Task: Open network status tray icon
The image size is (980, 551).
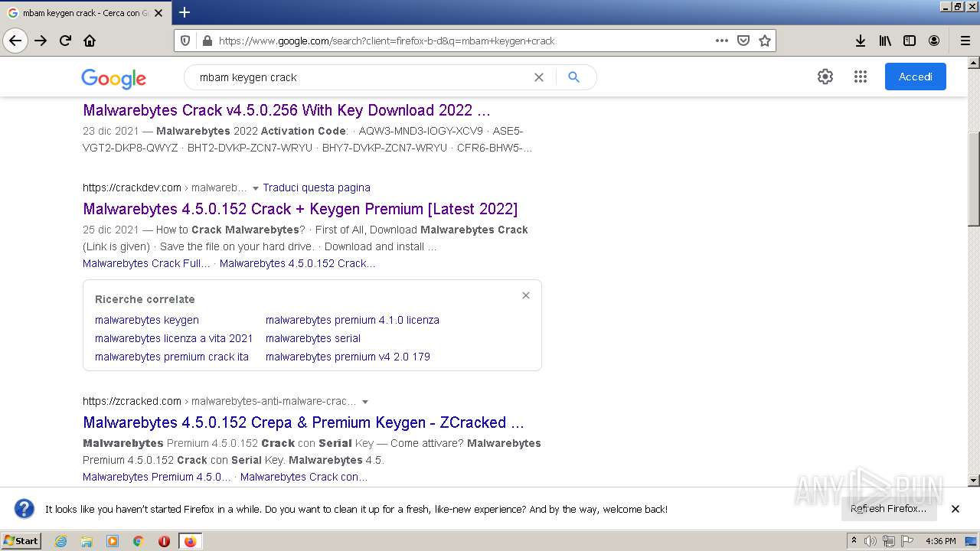Action: 889,541
